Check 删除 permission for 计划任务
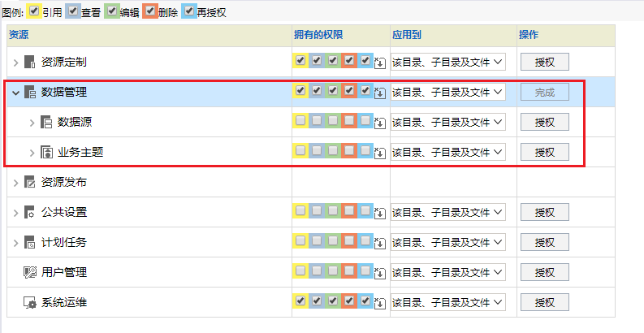The width and height of the screenshot is (644, 333). (x=349, y=240)
